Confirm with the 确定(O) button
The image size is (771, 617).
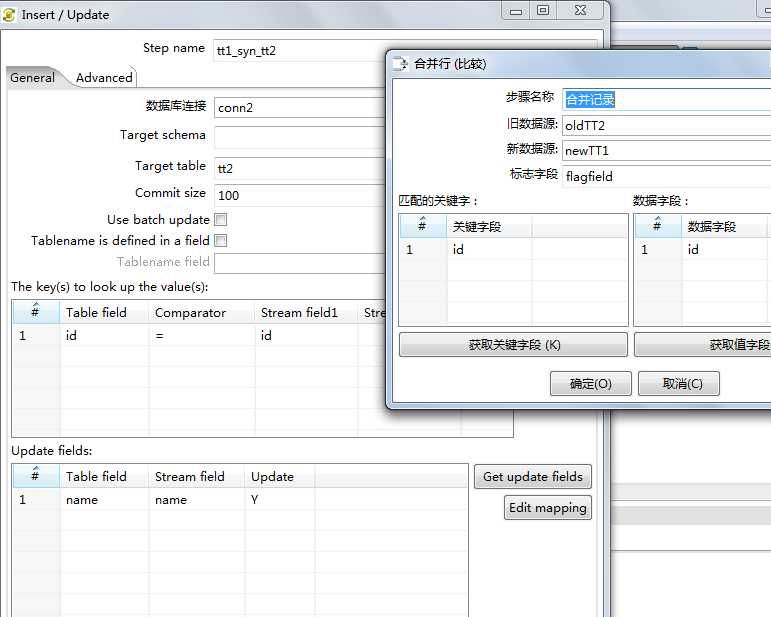(591, 383)
